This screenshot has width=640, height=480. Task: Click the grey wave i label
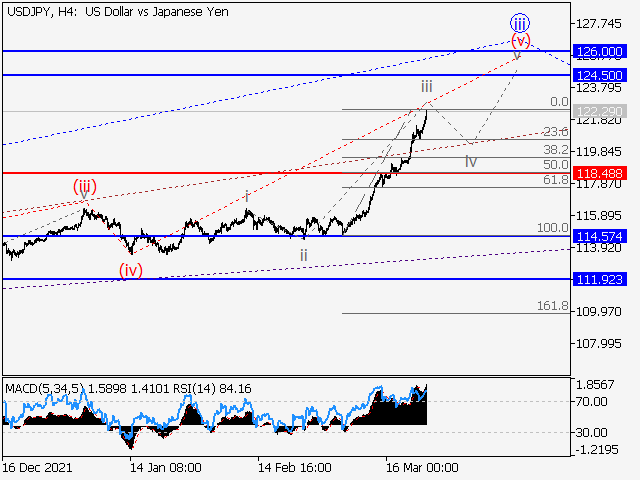point(247,196)
